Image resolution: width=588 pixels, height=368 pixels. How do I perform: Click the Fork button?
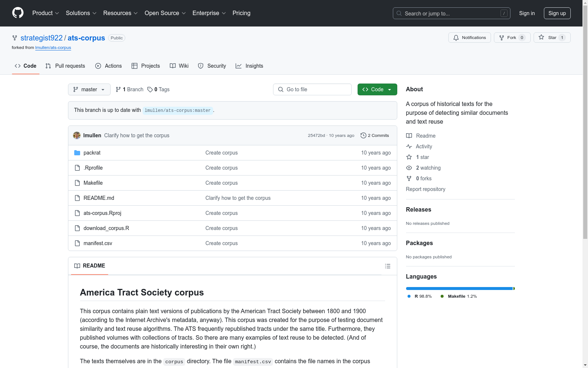[512, 38]
